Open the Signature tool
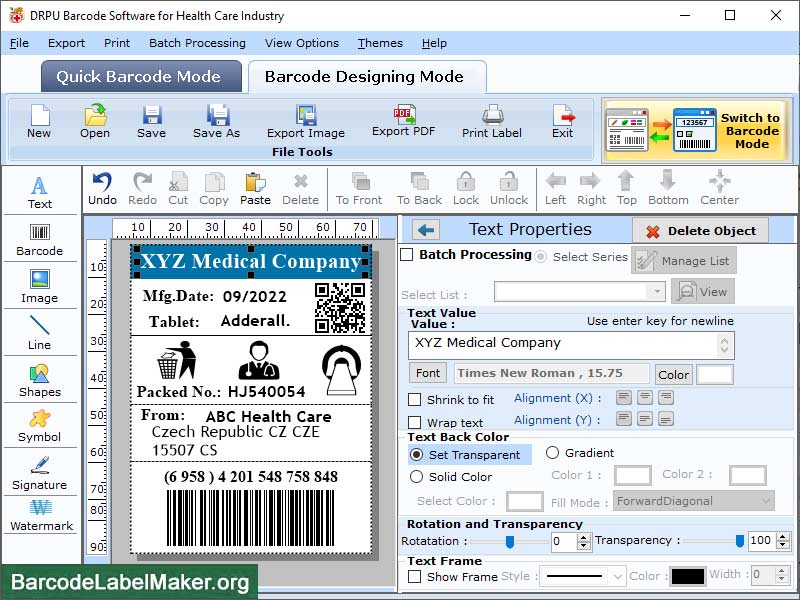 (x=39, y=472)
